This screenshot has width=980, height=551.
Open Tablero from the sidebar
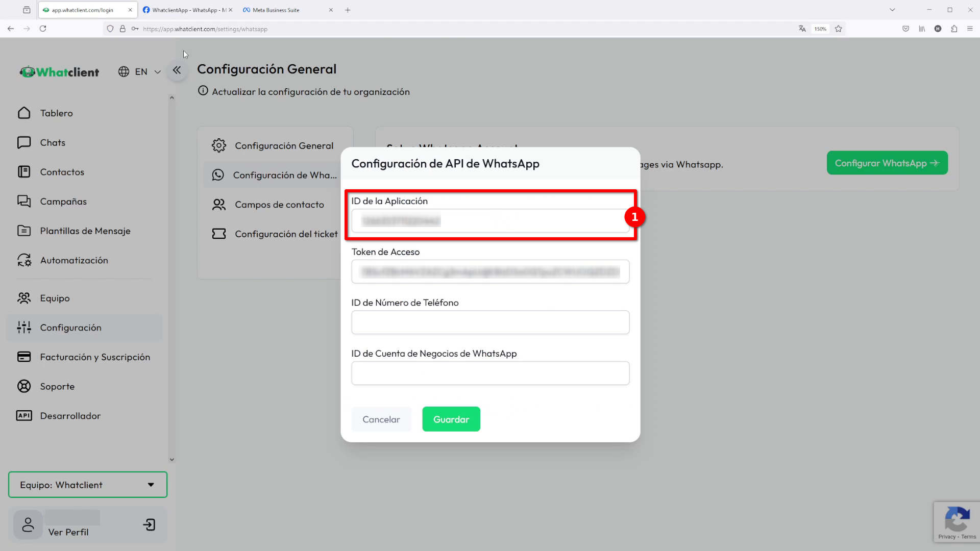pos(56,113)
